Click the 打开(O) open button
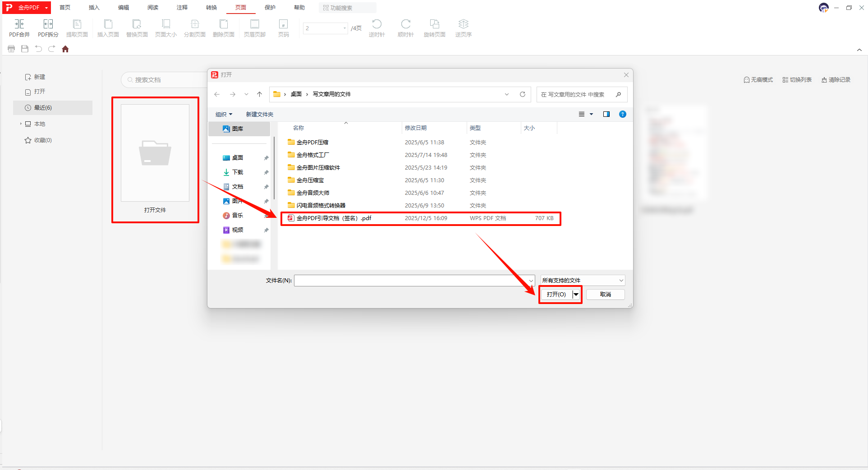The image size is (868, 470). coord(556,295)
